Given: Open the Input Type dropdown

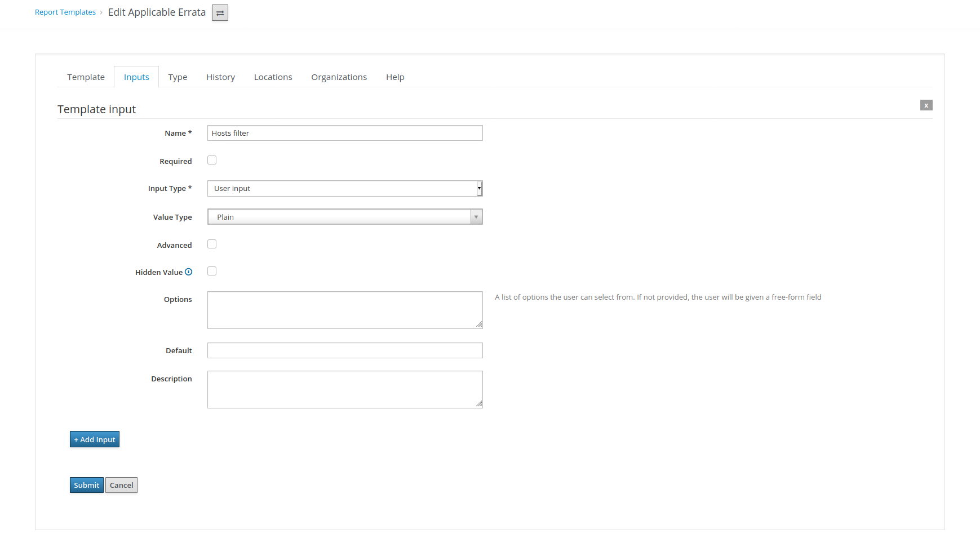Looking at the screenshot, I should tap(345, 189).
